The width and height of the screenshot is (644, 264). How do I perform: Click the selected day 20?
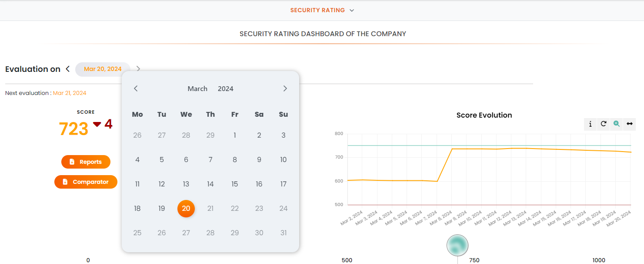pos(186,209)
